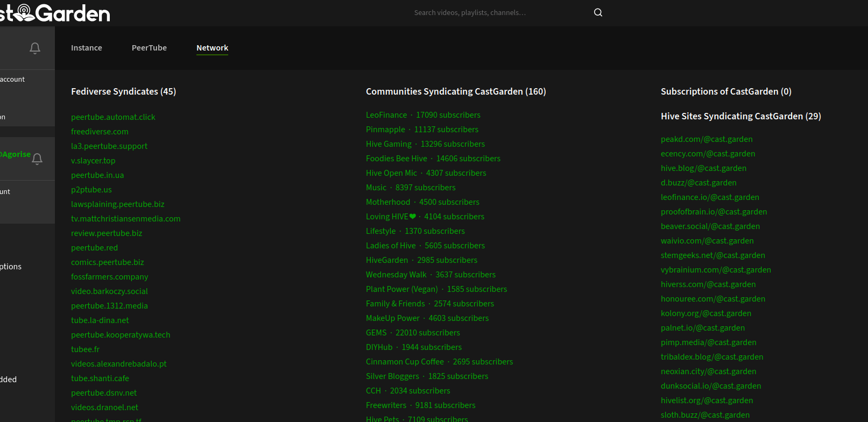The image size is (868, 422).
Task: Open notifications bell in sidebar top
Action: click(35, 48)
